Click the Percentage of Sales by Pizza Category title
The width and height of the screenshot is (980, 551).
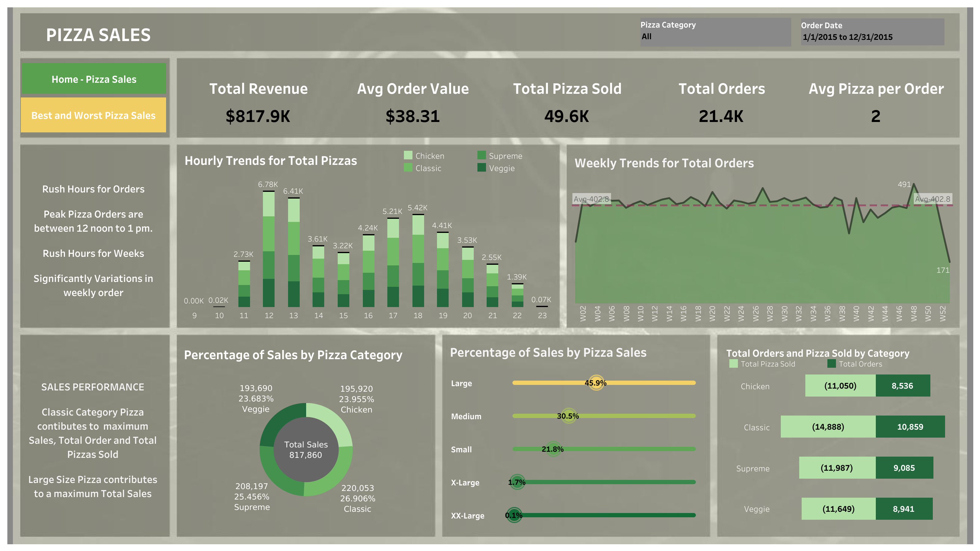click(x=293, y=355)
